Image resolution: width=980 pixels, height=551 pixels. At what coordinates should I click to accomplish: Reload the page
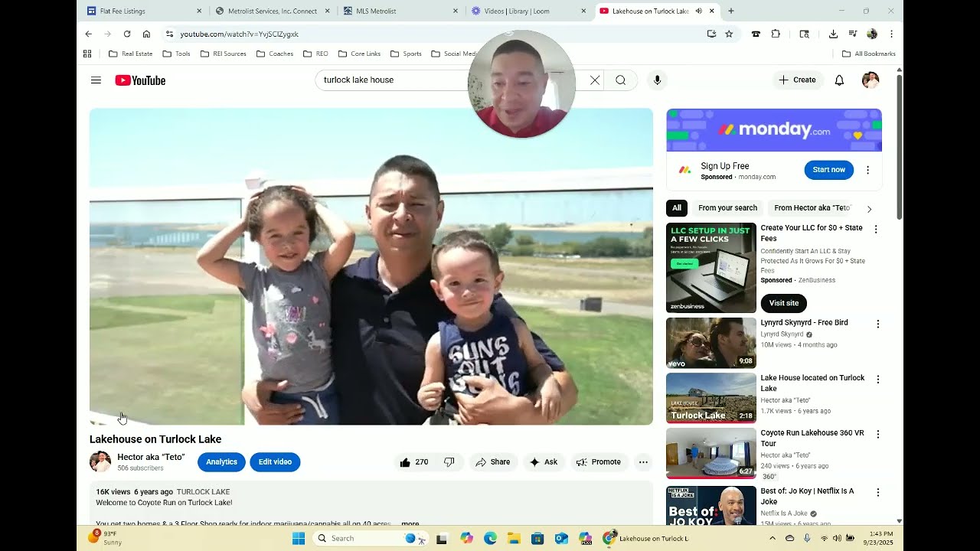pyautogui.click(x=127, y=34)
